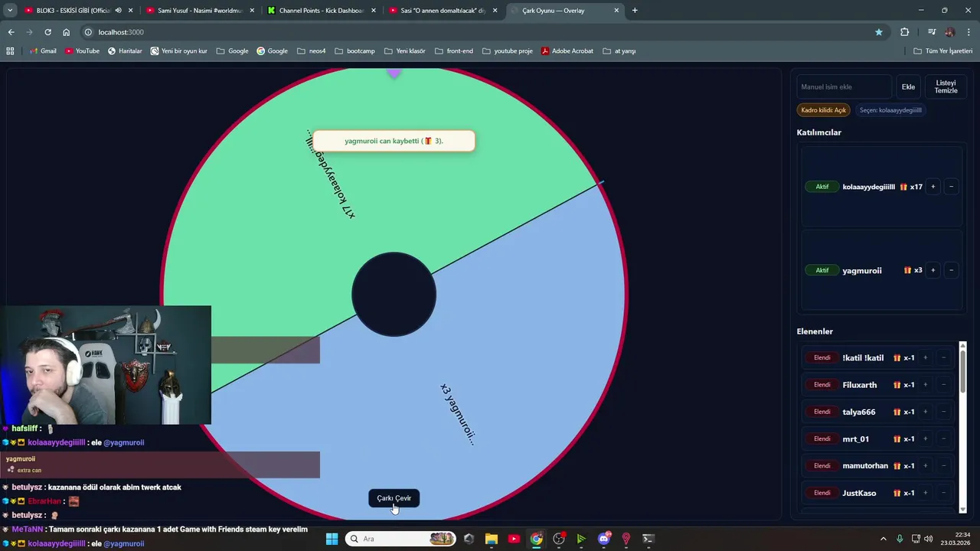Switch to the Sasi "O annen domaltılacak" tab
This screenshot has width=980, height=551.
[x=443, y=11]
